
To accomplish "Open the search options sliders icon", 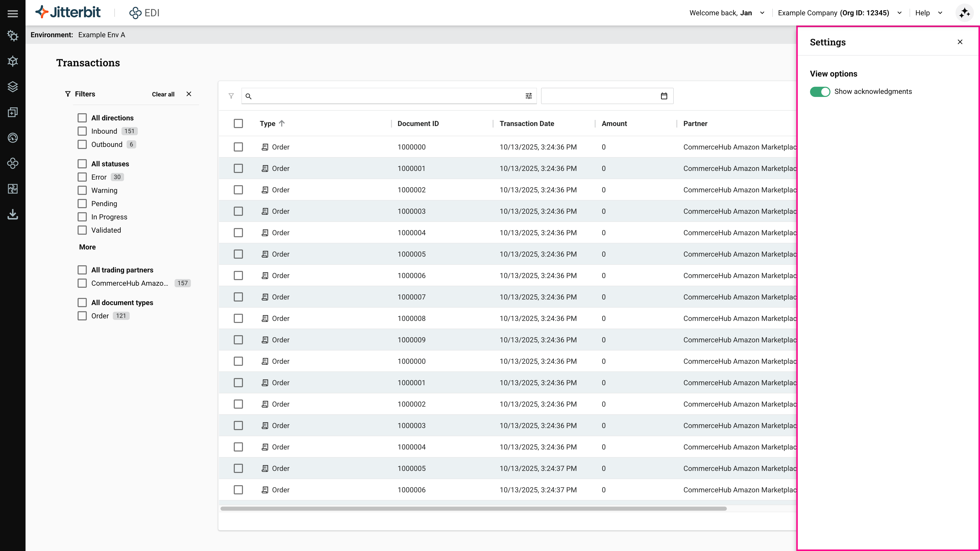I will pos(529,96).
